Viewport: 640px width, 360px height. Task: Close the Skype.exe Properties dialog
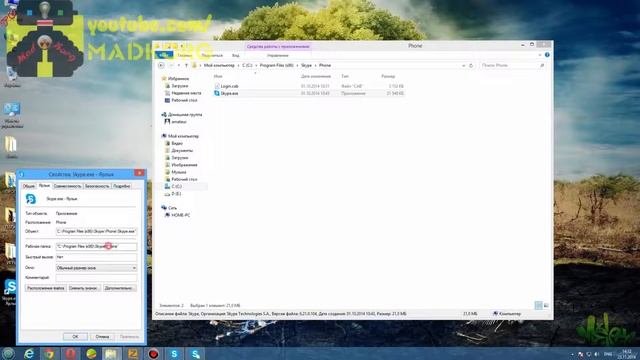click(x=140, y=173)
